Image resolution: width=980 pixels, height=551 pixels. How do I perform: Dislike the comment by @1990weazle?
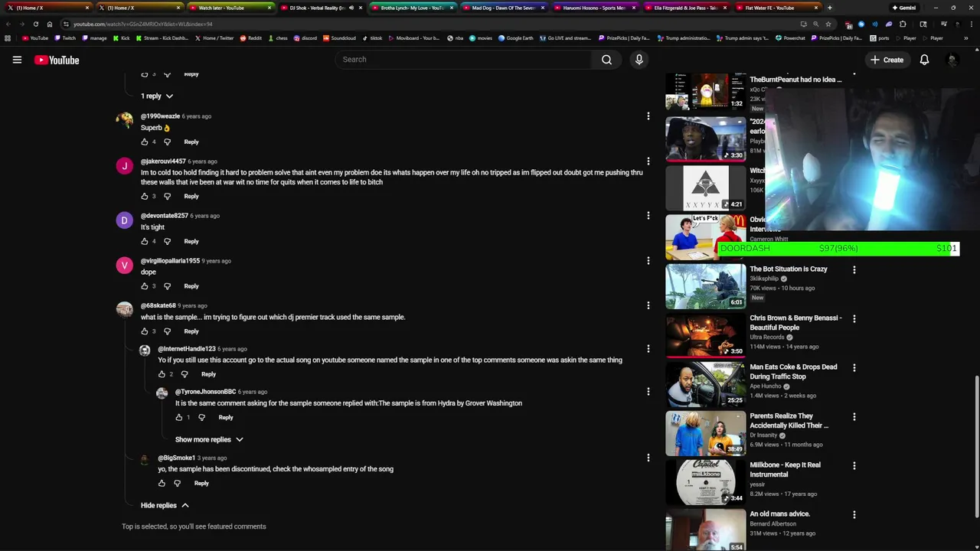[x=167, y=142]
